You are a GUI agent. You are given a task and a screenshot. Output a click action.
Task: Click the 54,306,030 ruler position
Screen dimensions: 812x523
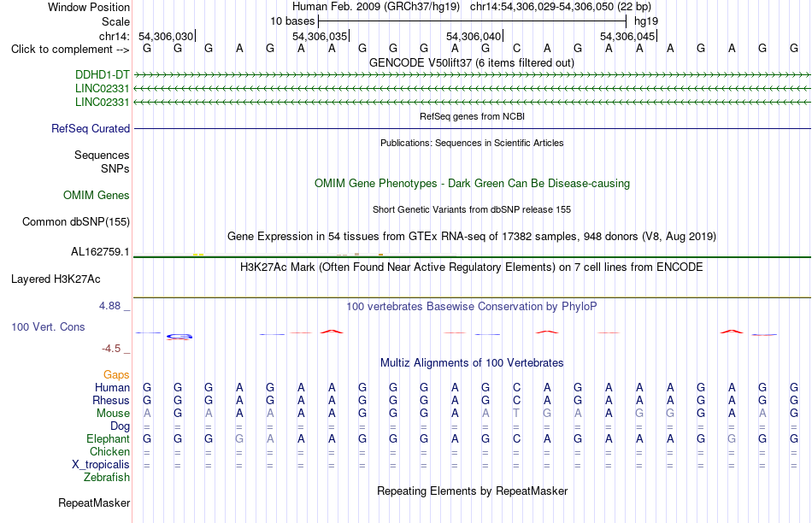pyautogui.click(x=166, y=36)
